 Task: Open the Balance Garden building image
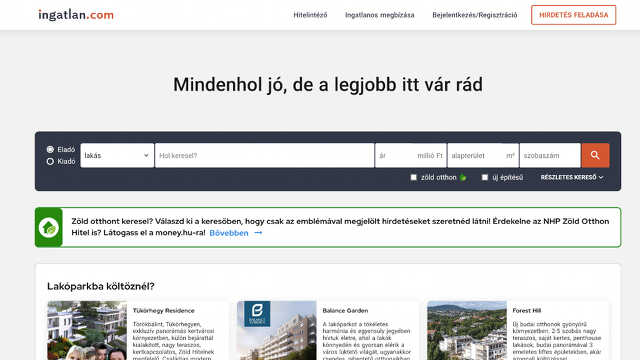pos(276,331)
